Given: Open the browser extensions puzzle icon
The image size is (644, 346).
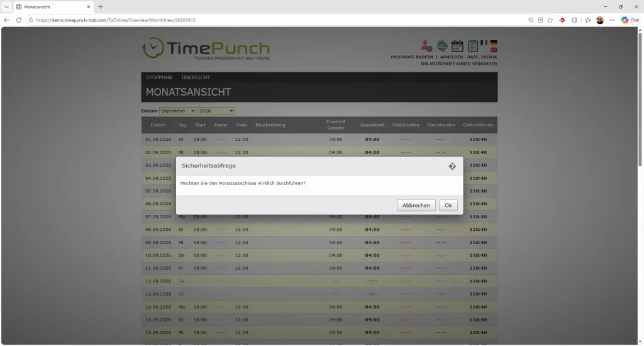Looking at the screenshot, I should tap(574, 20).
